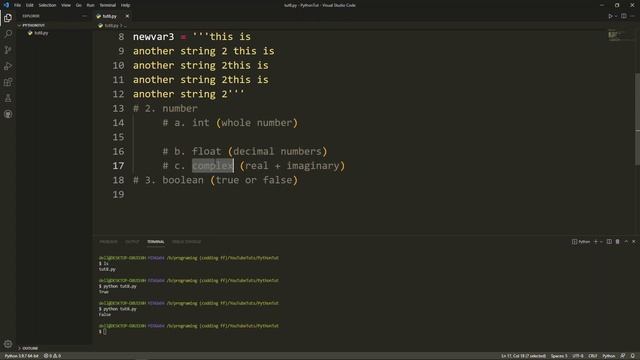Viewport: 640px width, 360px height.
Task: Open the File menu
Action: point(18,5)
